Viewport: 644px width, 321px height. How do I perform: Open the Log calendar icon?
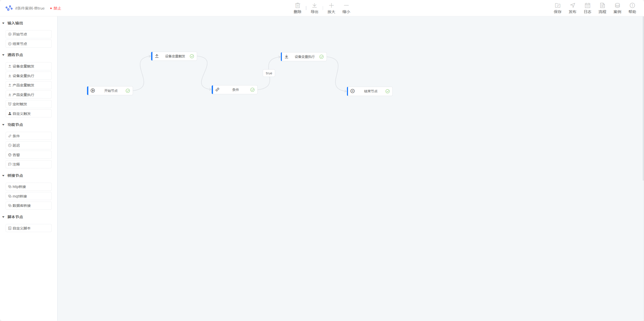pyautogui.click(x=587, y=6)
